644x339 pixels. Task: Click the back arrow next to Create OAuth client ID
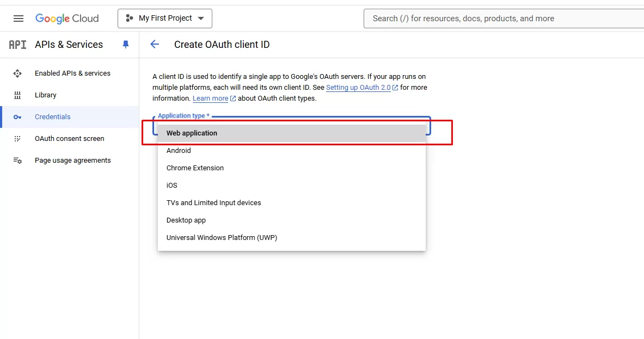coord(155,45)
